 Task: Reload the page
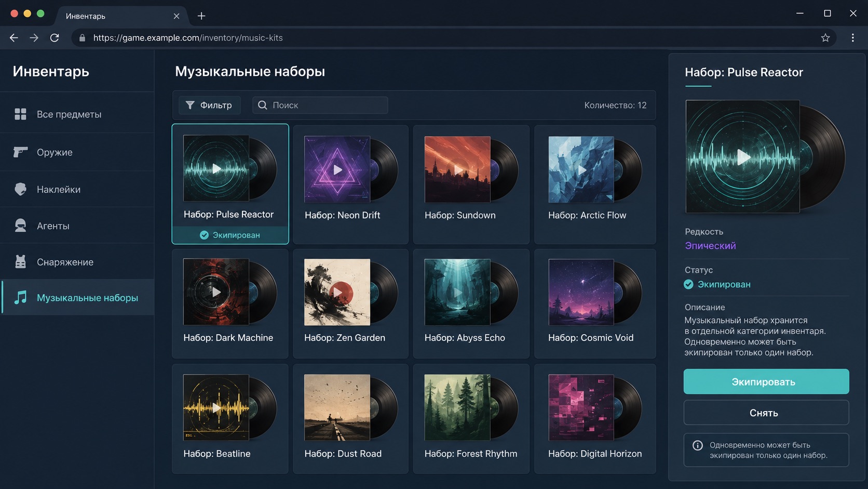[55, 37]
